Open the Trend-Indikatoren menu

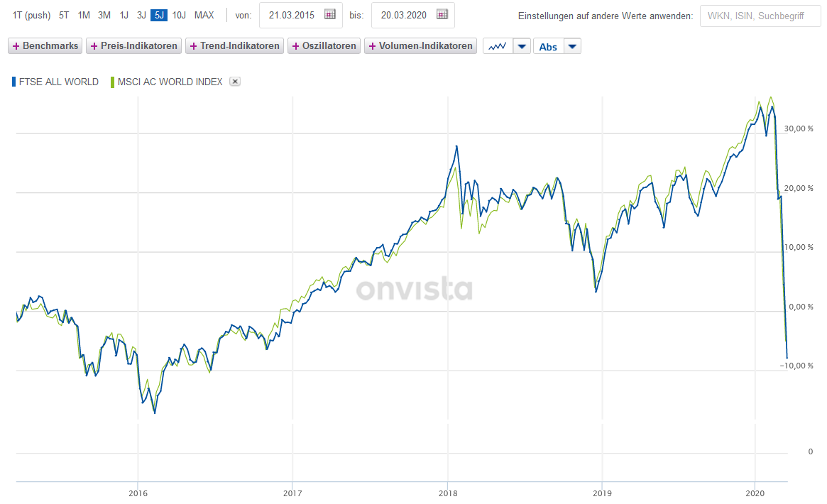(x=235, y=46)
